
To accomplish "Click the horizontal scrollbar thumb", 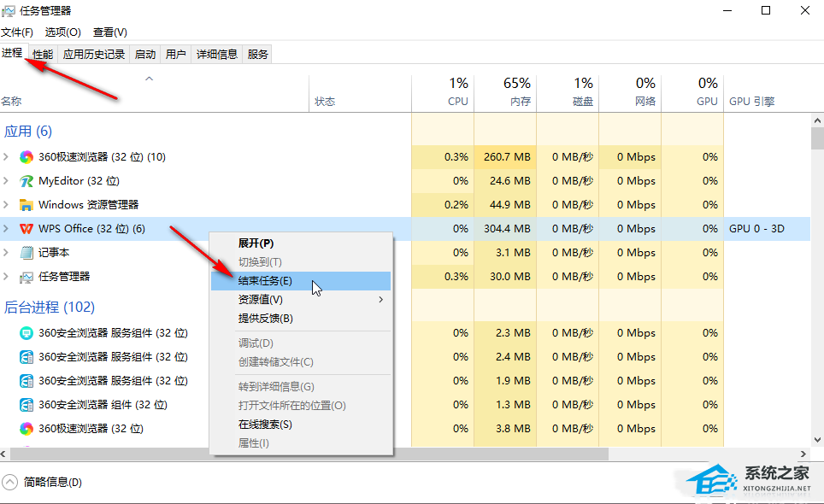I will pyautogui.click(x=309, y=454).
